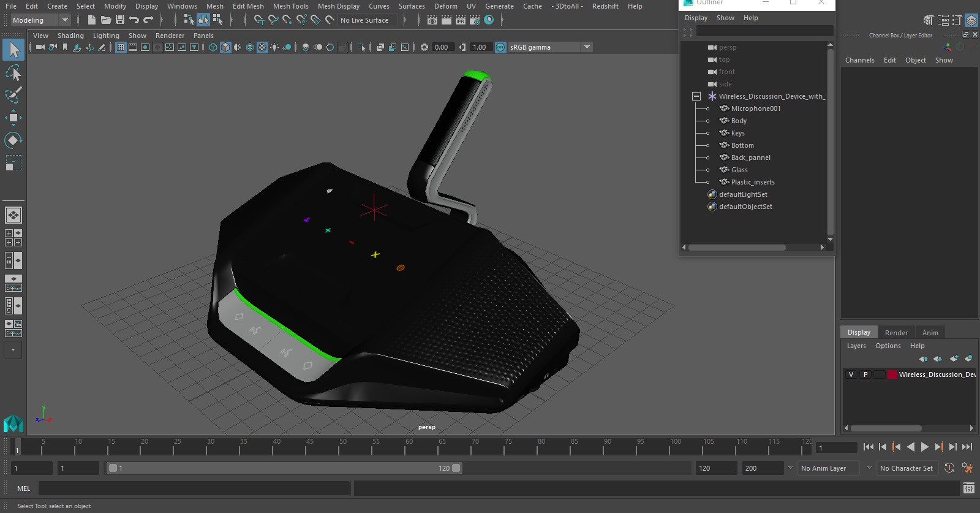This screenshot has height=513, width=980.
Task: Toggle the isolate select icon
Action: point(361,47)
